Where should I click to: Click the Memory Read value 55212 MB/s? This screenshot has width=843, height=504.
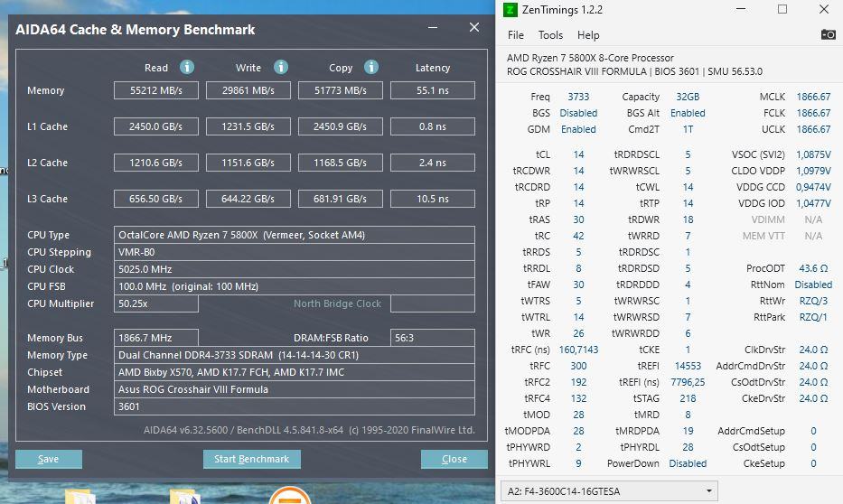click(156, 90)
